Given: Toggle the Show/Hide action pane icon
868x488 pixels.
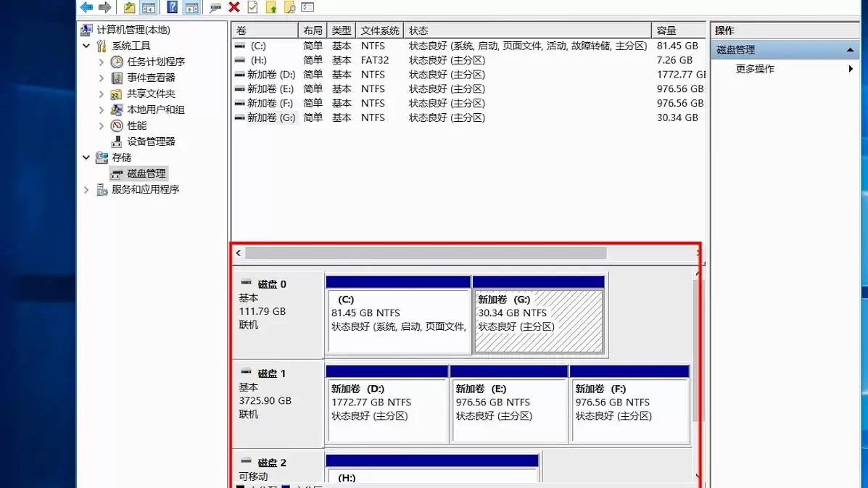Looking at the screenshot, I should click(192, 7).
